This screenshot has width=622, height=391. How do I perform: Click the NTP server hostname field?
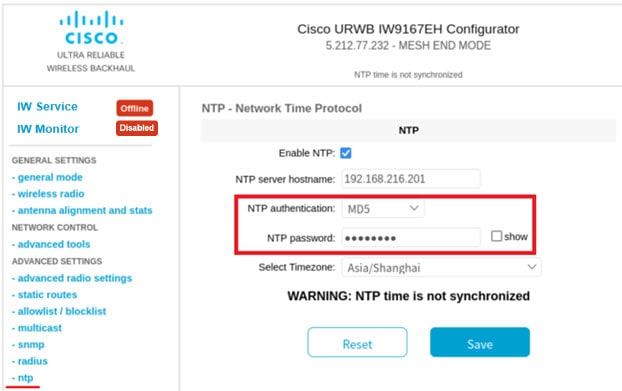pyautogui.click(x=411, y=179)
